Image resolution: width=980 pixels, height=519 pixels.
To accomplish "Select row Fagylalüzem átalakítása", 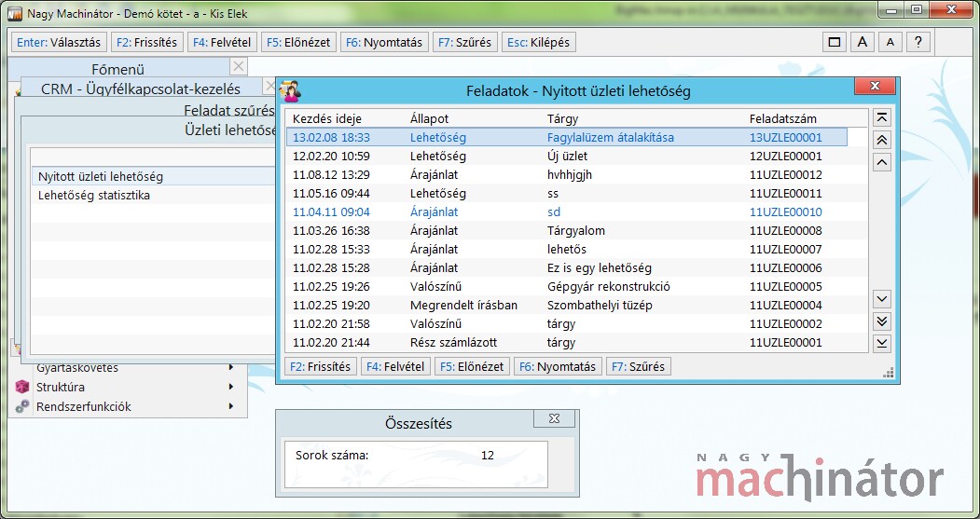I will pos(567,137).
